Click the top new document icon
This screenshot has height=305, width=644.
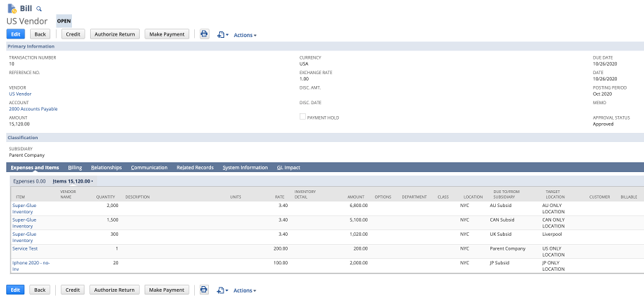coord(221,34)
